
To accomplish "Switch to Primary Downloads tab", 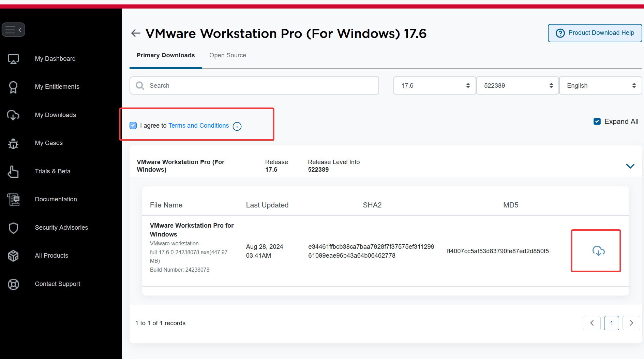I will point(166,55).
